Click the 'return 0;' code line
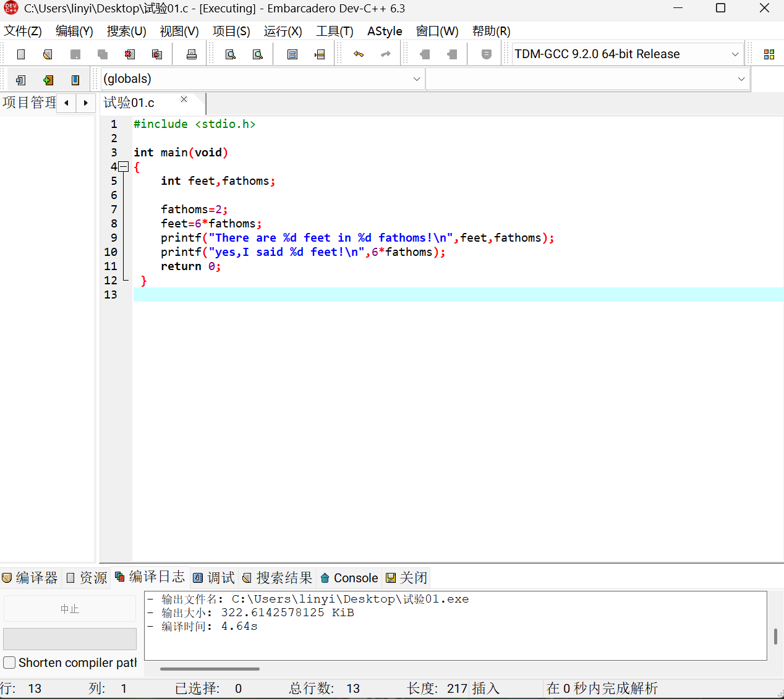784x699 pixels. 190,266
